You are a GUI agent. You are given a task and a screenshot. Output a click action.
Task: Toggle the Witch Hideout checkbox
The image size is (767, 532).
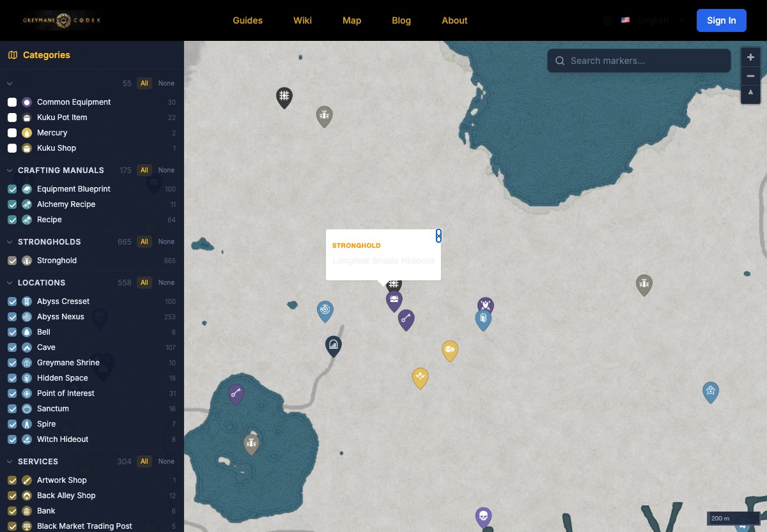[x=12, y=439]
